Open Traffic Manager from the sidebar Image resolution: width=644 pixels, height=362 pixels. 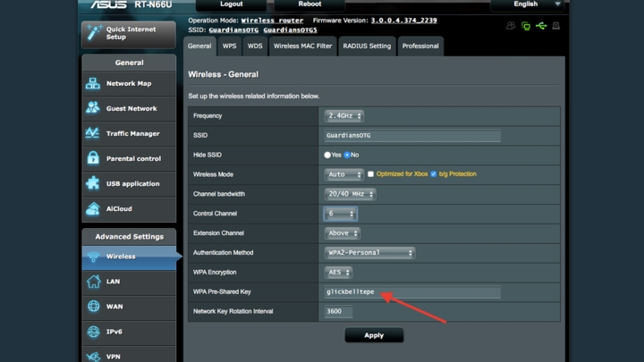coord(129,134)
